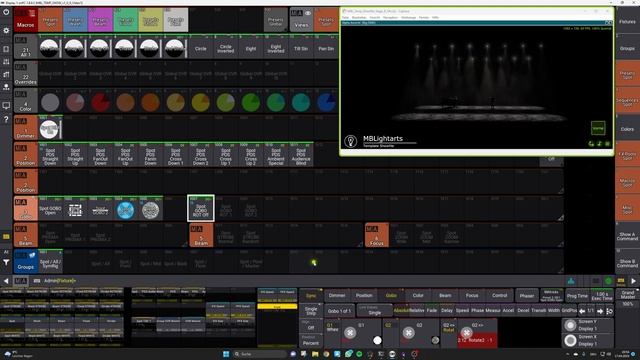The height and width of the screenshot is (360, 640).
Task: Toggle the Fade layer button
Action: point(432,311)
